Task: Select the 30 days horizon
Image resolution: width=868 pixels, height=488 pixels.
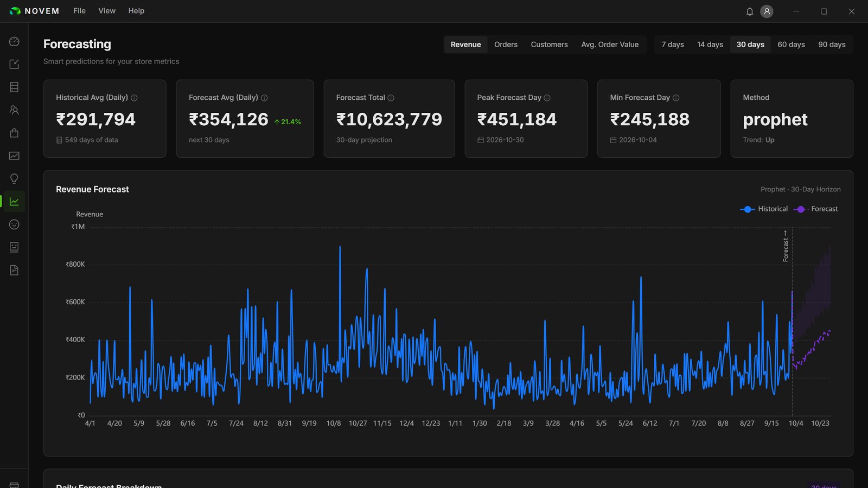Action: click(x=750, y=44)
